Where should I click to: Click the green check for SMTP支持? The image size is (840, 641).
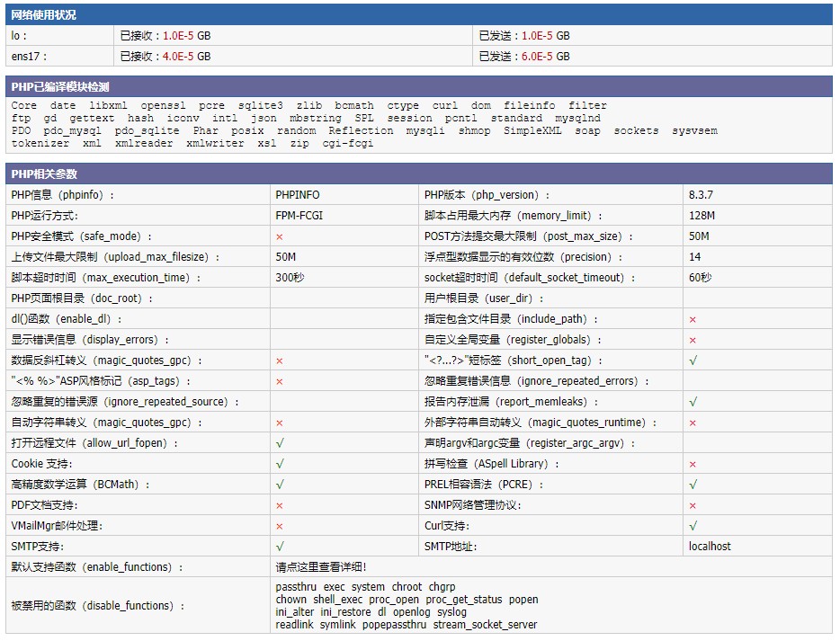280,547
